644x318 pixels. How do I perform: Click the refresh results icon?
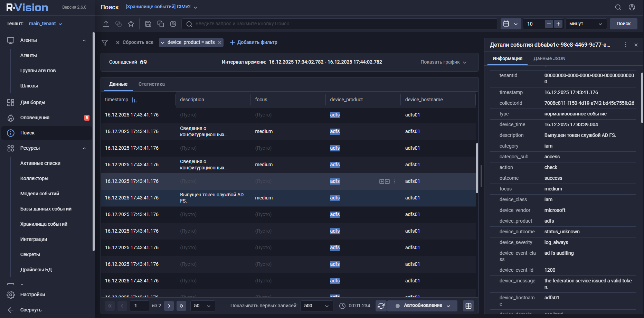(381, 306)
